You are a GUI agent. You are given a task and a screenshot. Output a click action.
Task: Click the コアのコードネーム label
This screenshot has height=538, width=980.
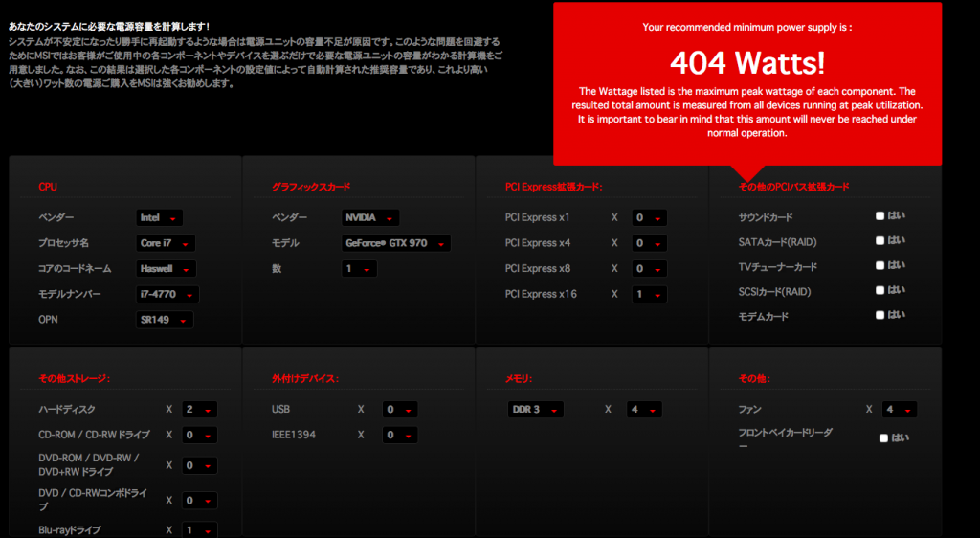[75, 269]
